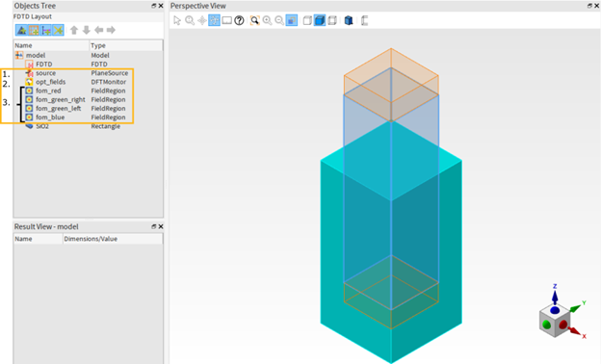Screen dimensions: 601x364
Task: Select the model row in Objects Tree
Action: pos(89,55)
